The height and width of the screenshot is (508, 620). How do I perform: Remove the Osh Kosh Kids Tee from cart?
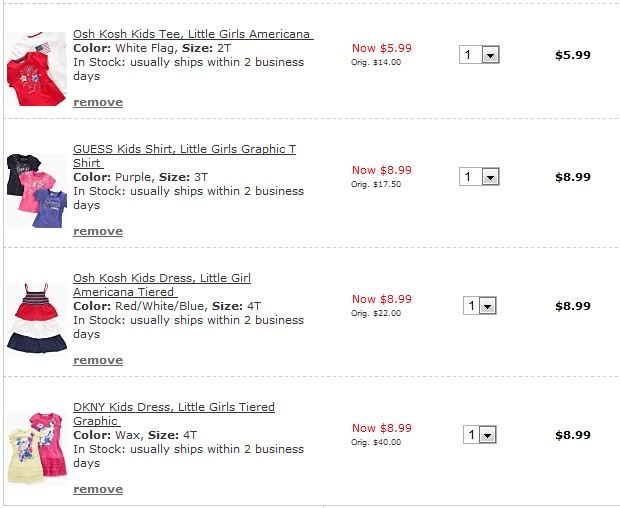tap(98, 102)
